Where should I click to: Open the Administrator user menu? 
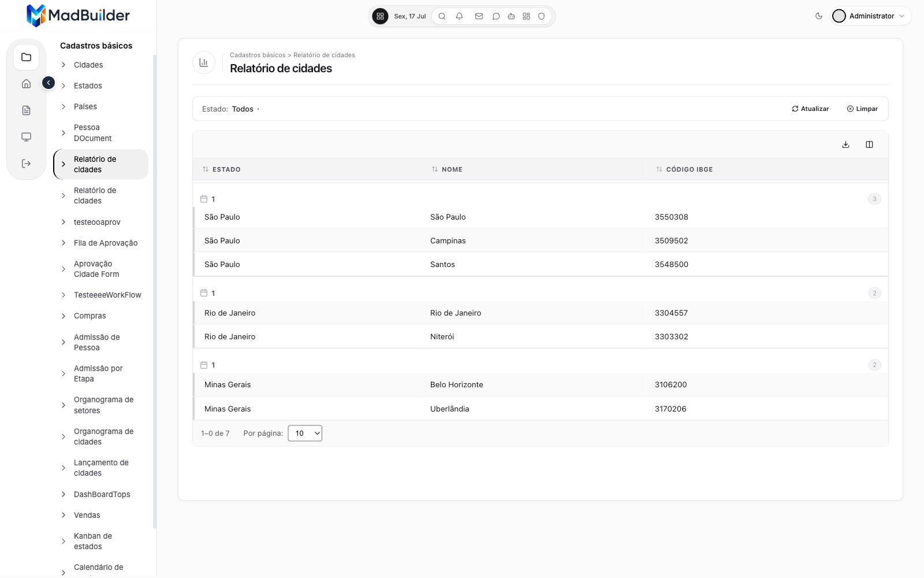click(x=871, y=16)
